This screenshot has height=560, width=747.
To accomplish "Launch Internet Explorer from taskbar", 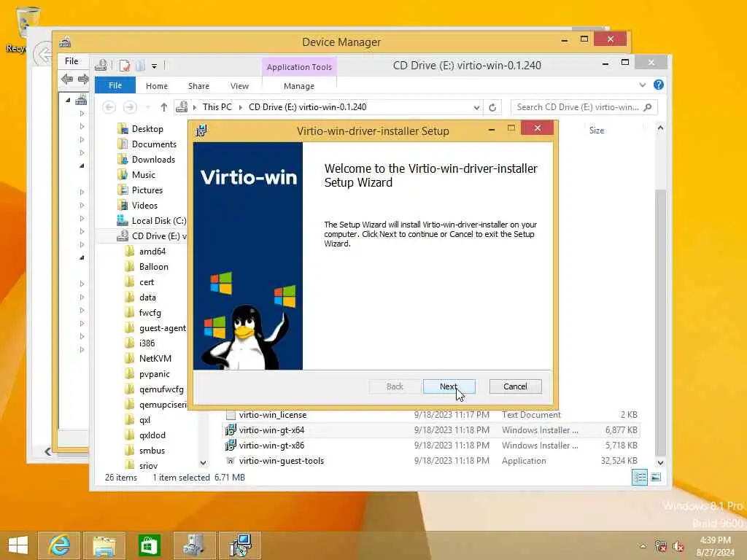I will coord(60,545).
